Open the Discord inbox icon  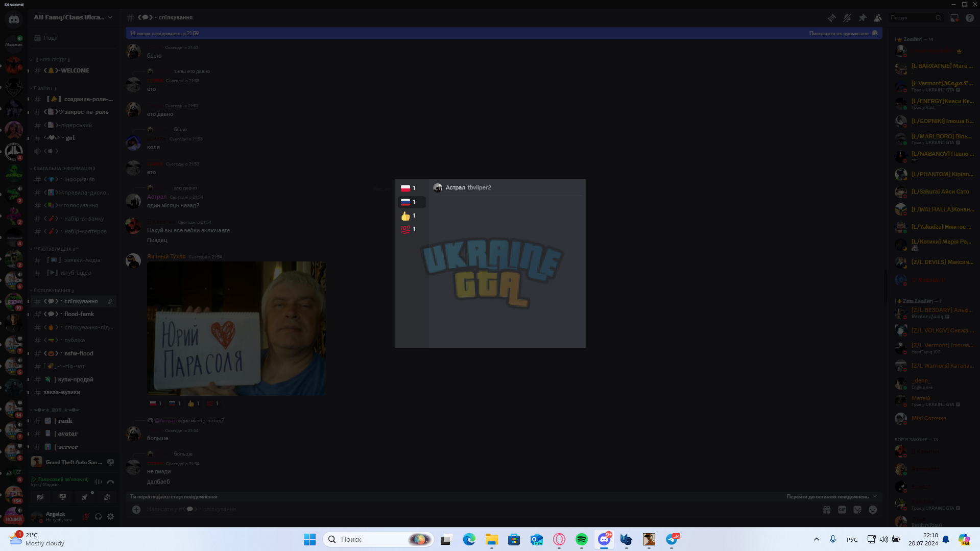tap(954, 18)
